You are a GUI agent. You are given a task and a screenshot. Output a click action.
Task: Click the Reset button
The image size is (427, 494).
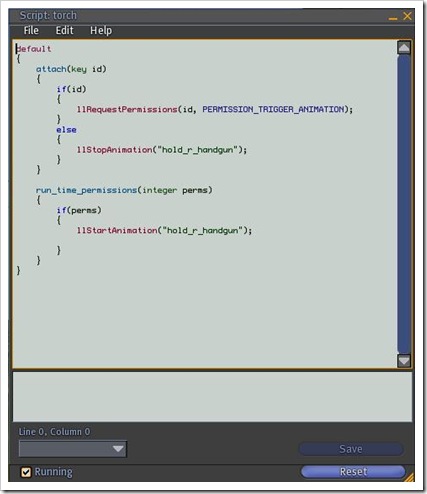coord(353,472)
